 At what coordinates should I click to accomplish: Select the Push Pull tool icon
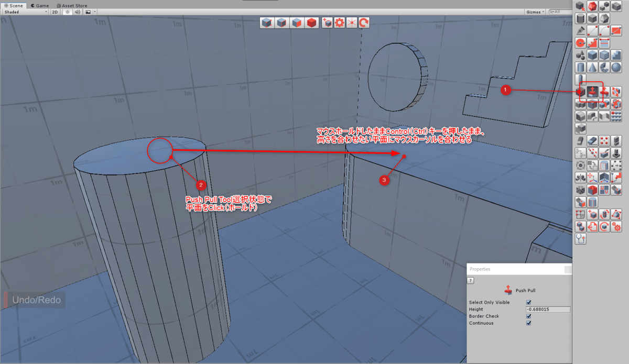(x=593, y=91)
